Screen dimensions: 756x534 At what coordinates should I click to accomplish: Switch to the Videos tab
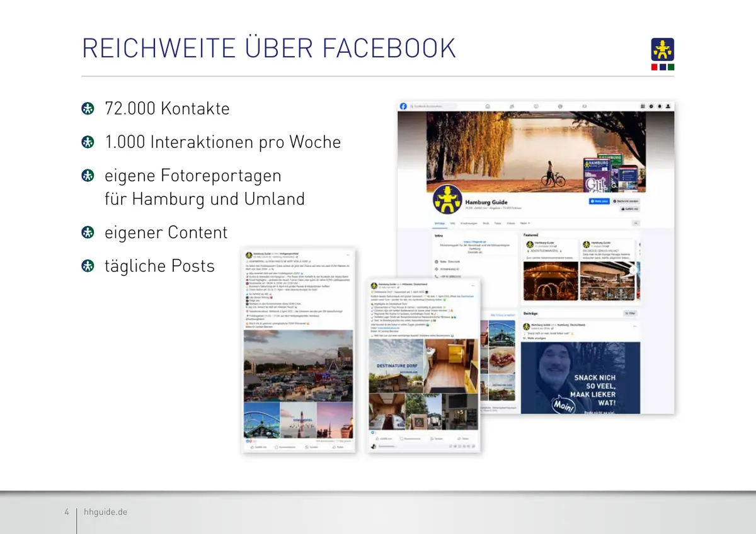(x=510, y=223)
